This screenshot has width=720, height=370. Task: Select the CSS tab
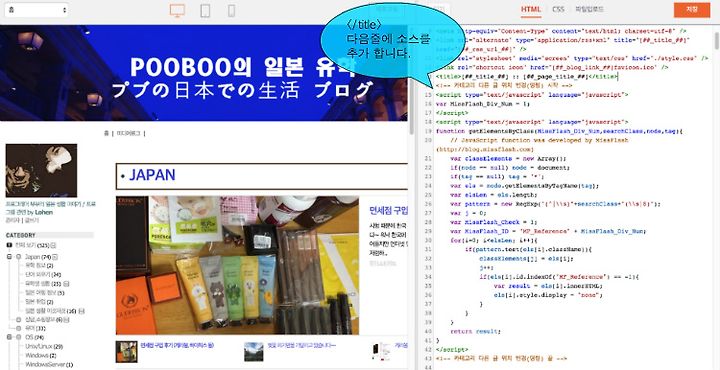pyautogui.click(x=558, y=10)
